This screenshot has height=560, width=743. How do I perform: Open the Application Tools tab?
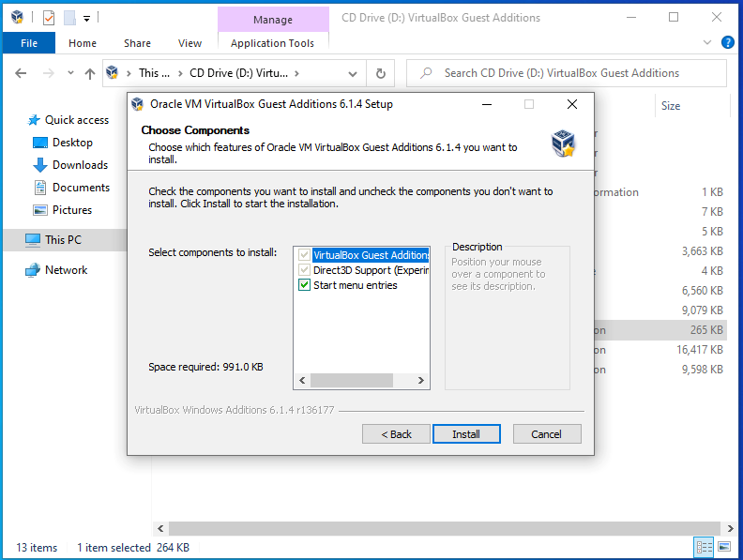click(x=272, y=43)
